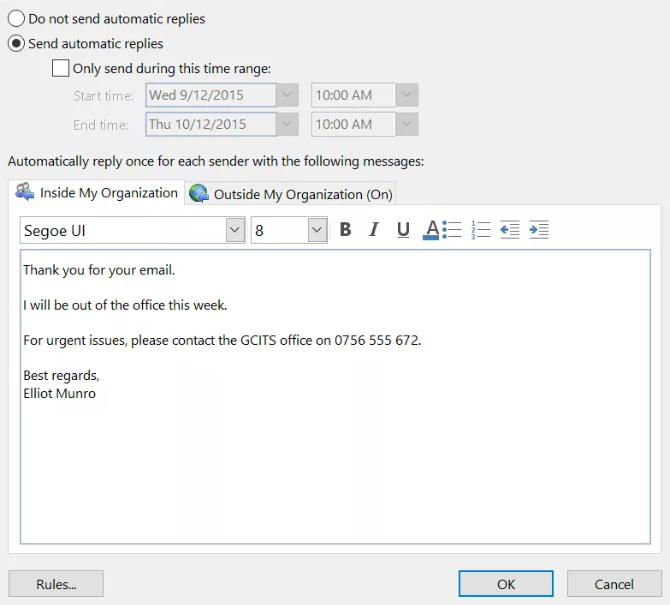Toggle Italic formatting
This screenshot has height=605, width=670.
(374, 230)
